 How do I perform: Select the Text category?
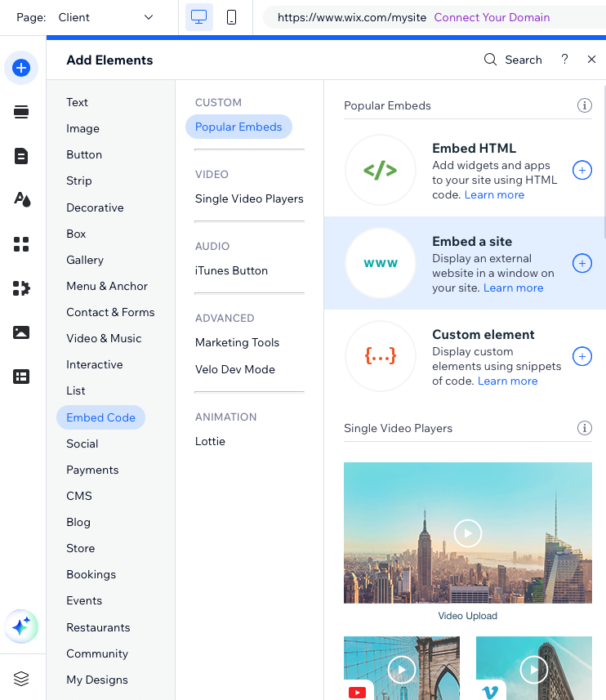[78, 102]
